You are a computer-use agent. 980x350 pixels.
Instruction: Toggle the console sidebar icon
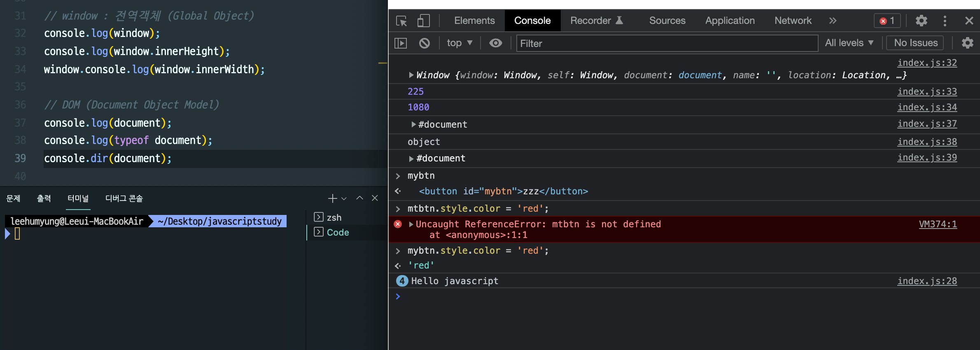click(x=401, y=43)
